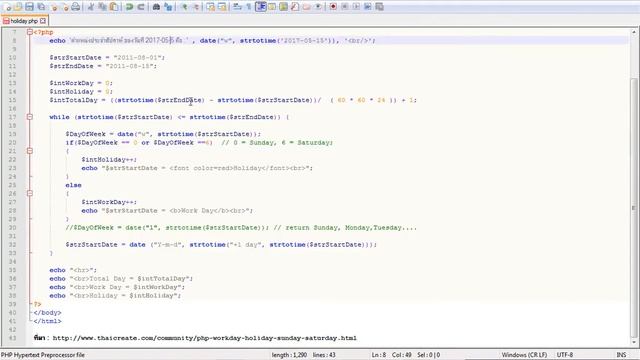Image resolution: width=640 pixels, height=360 pixels.
Task: Collapse the else block fold at line 26
Action: click(29, 193)
